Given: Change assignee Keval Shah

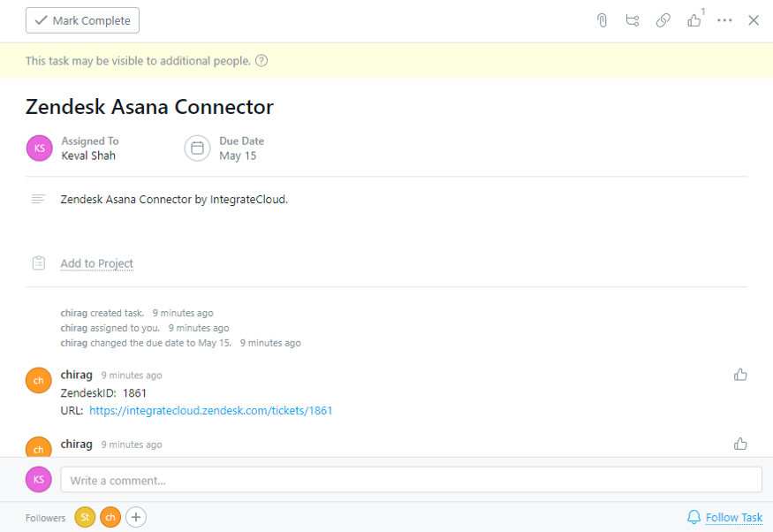Looking at the screenshot, I should tap(88, 156).
